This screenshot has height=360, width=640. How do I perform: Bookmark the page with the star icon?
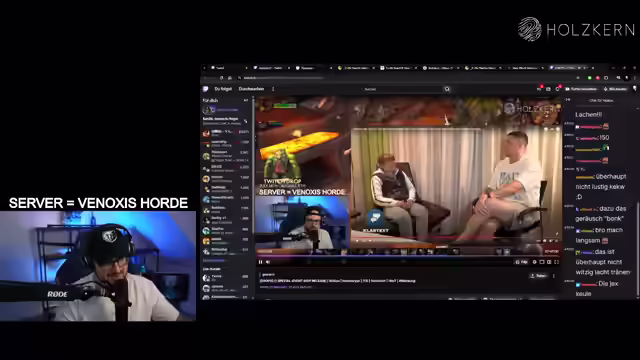(578, 78)
